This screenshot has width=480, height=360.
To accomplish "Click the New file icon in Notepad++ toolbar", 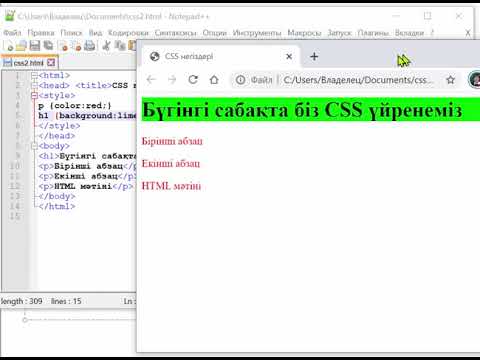I will pyautogui.click(x=9, y=45).
